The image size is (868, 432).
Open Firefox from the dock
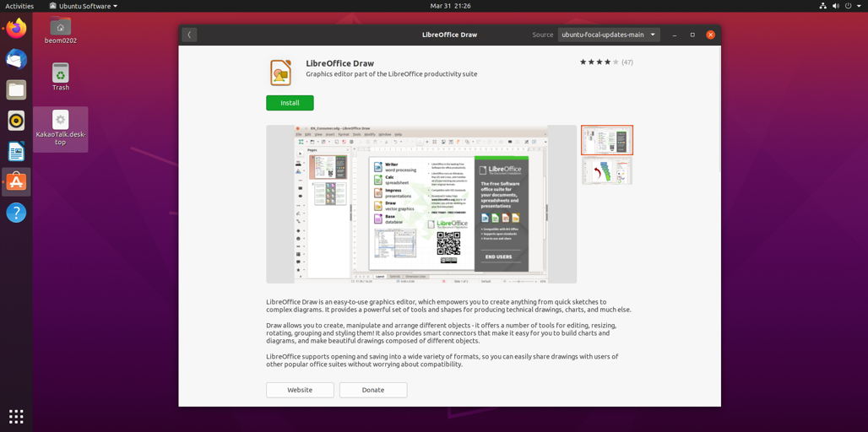coord(16,28)
